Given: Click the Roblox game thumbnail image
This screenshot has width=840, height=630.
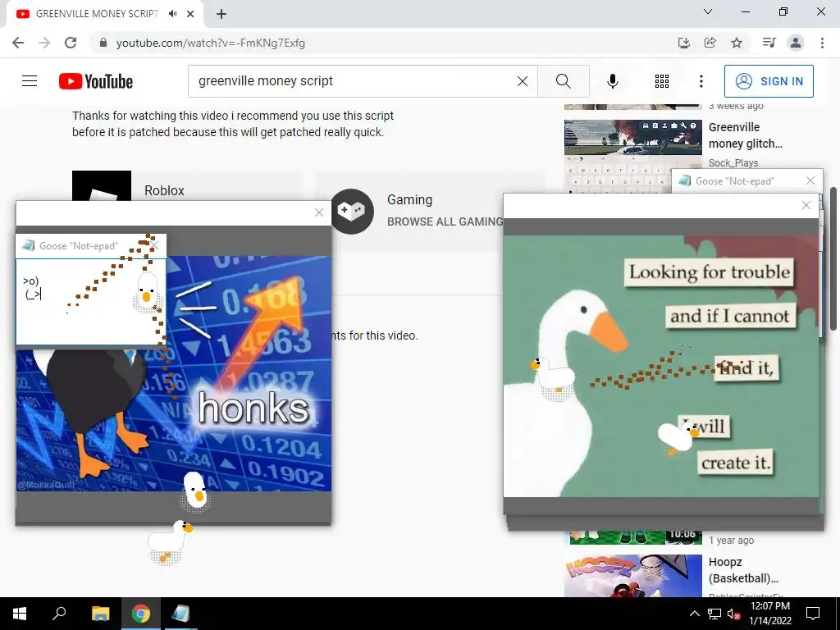Looking at the screenshot, I should coord(102,186).
